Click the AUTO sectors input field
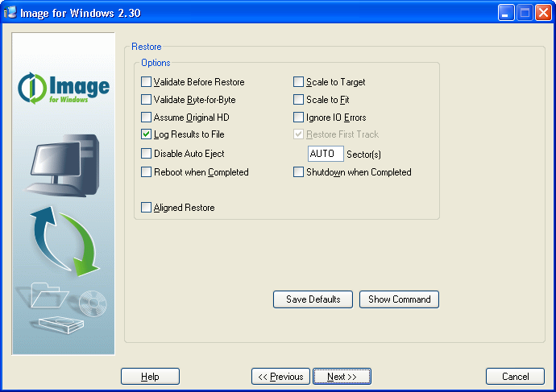The height and width of the screenshot is (392, 556). click(326, 154)
